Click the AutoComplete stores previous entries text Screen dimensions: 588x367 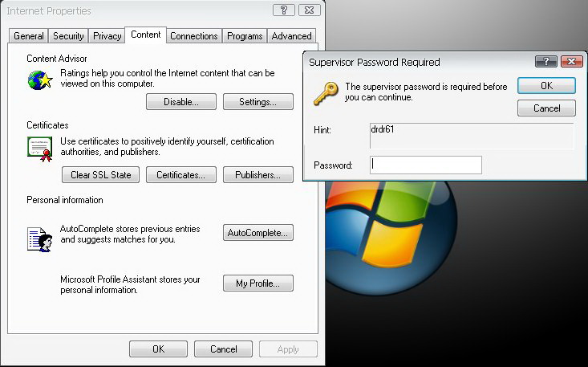tap(130, 234)
